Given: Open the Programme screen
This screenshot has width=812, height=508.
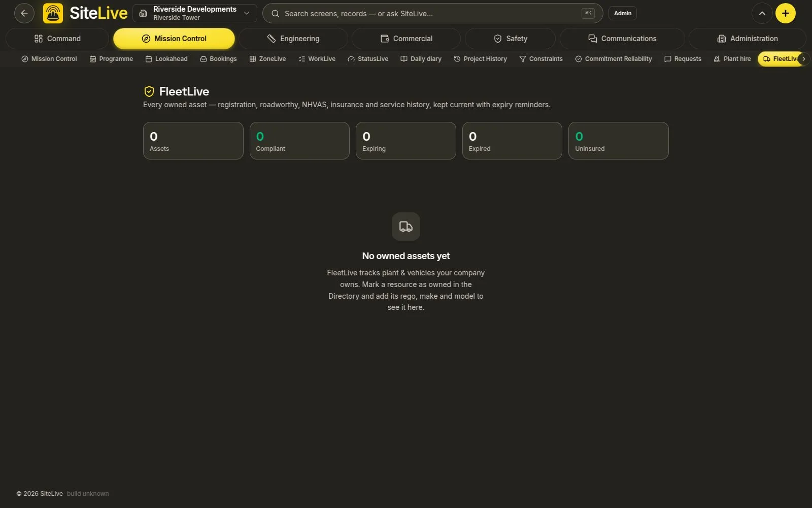Looking at the screenshot, I should click(x=111, y=59).
